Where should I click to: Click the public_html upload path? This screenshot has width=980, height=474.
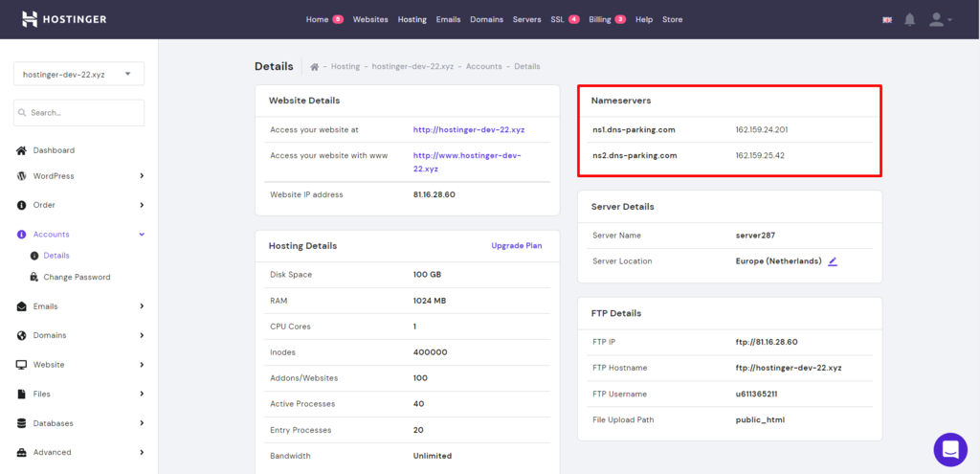tap(760, 419)
